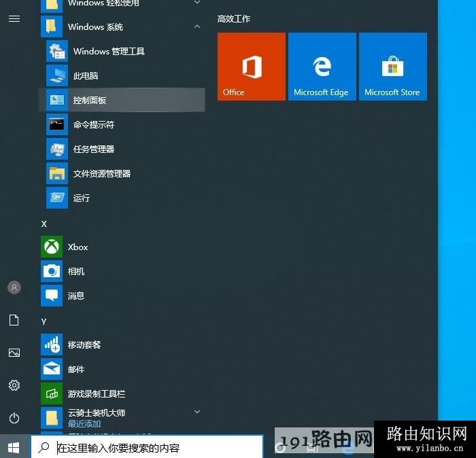The image size is (476, 458).
Task: Select the Windows 管理工具 label
Action: [x=109, y=51]
